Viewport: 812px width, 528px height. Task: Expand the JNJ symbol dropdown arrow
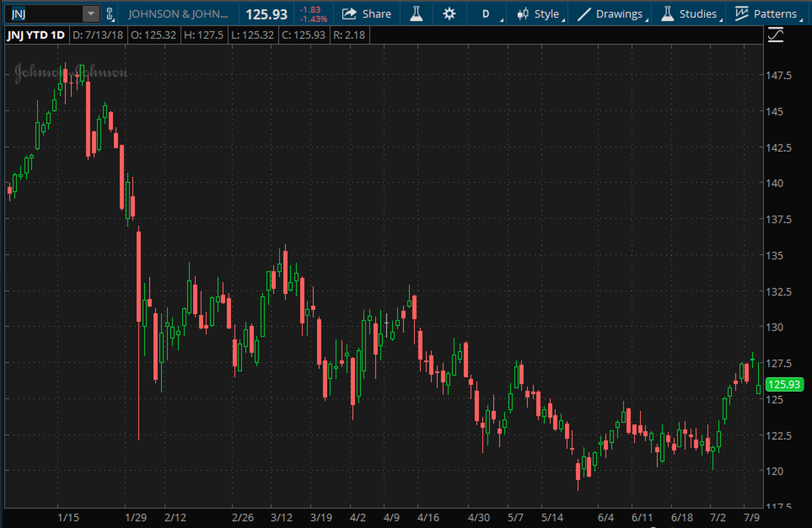(x=90, y=14)
